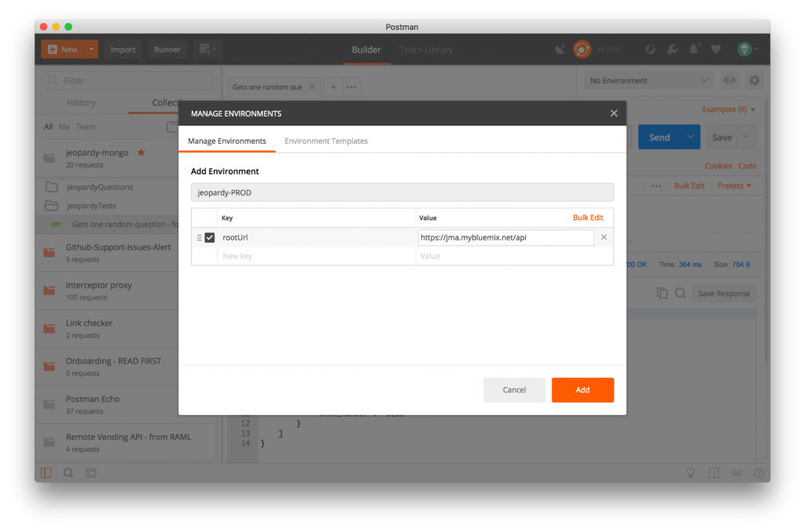Switch to Team Library tab
This screenshot has height=532, width=805.
click(426, 50)
